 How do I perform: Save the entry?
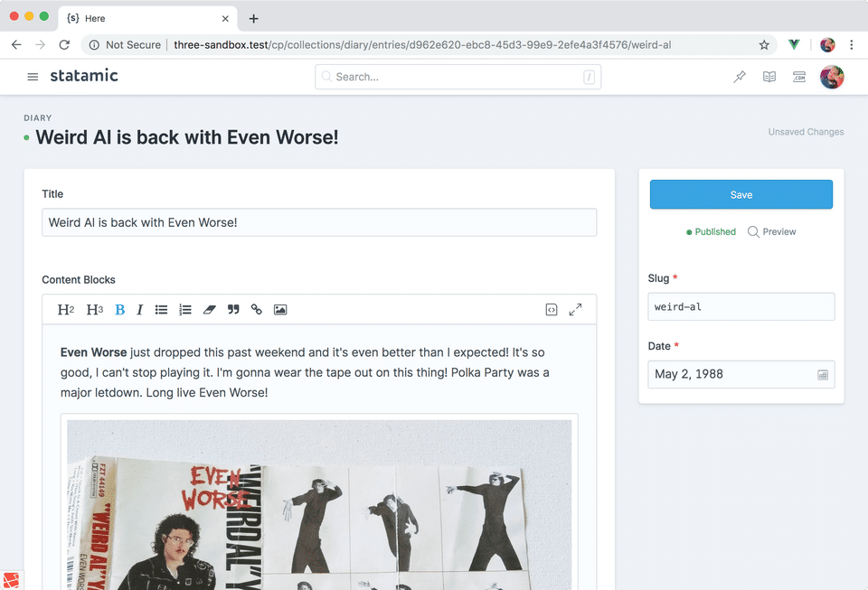pyautogui.click(x=741, y=194)
